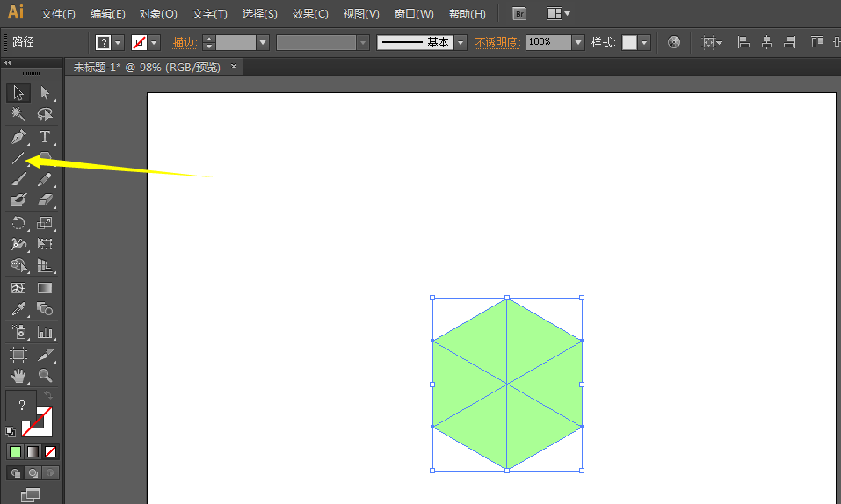Expand the opacity 100% dropdown

(x=577, y=42)
